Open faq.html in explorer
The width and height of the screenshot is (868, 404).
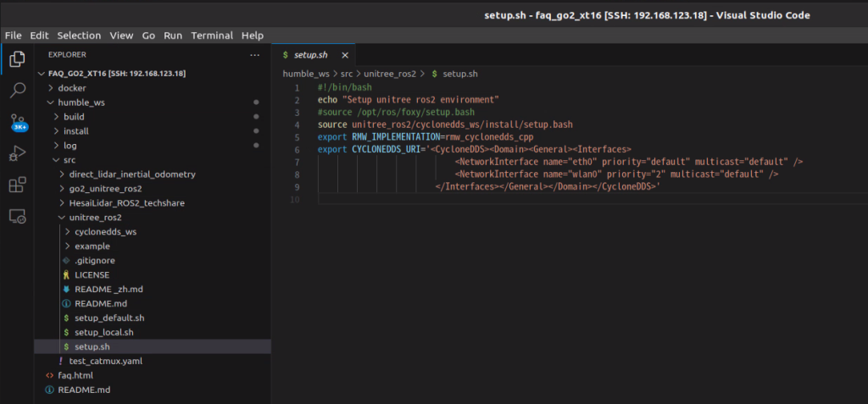[x=75, y=375]
